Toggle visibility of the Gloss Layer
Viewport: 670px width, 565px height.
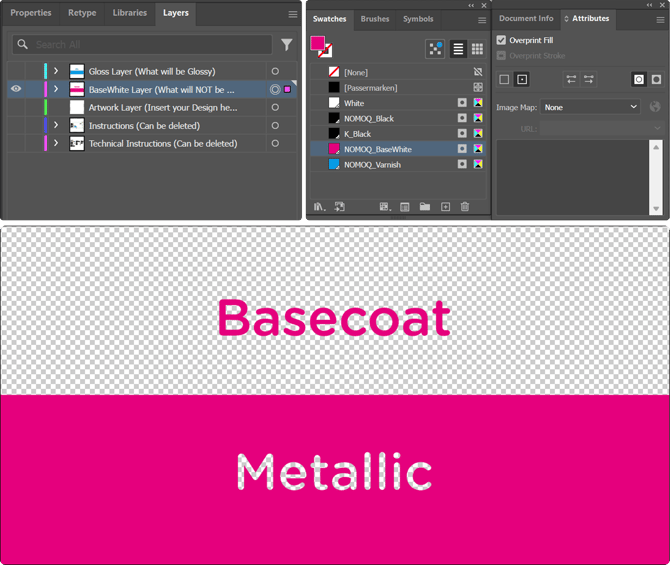tap(16, 71)
